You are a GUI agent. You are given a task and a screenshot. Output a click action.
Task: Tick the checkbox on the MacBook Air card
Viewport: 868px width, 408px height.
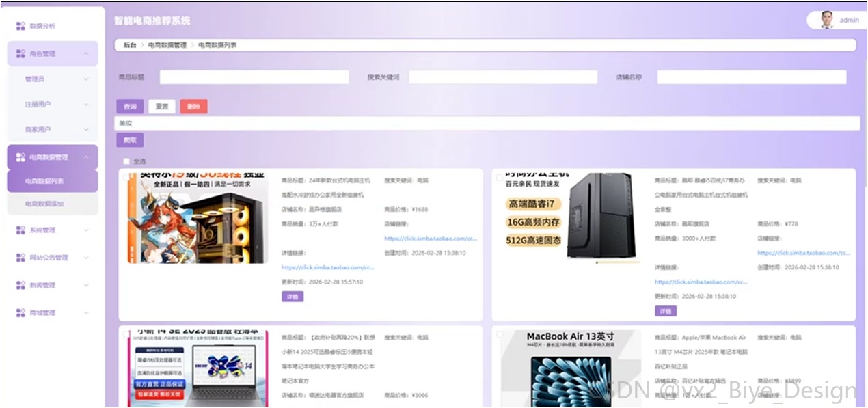tap(499, 335)
